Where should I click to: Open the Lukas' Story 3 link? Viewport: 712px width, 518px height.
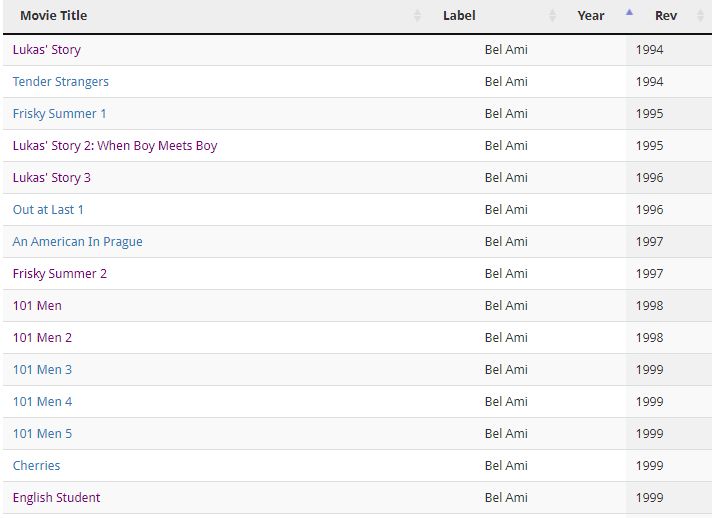tap(52, 178)
